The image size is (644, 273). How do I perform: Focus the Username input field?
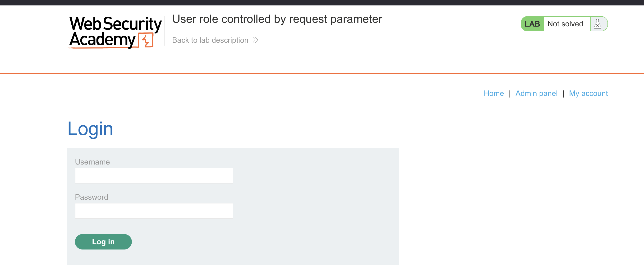coord(154,176)
